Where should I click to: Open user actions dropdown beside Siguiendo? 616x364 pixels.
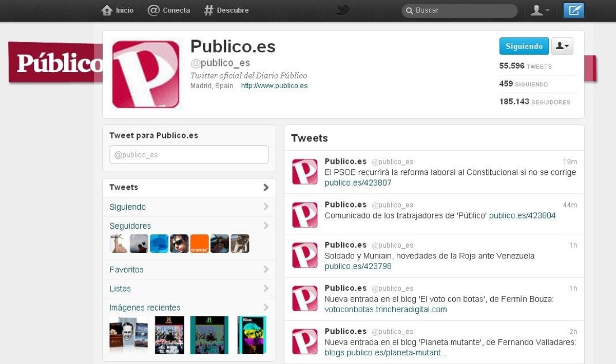point(562,46)
